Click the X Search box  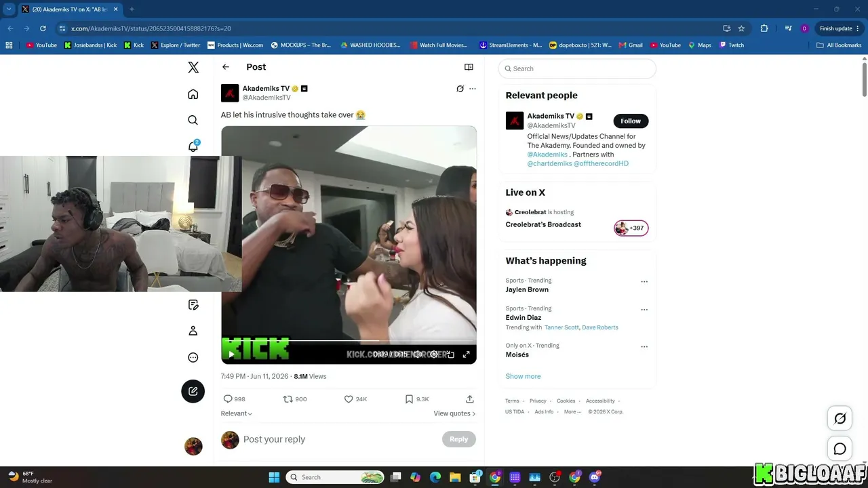577,68
